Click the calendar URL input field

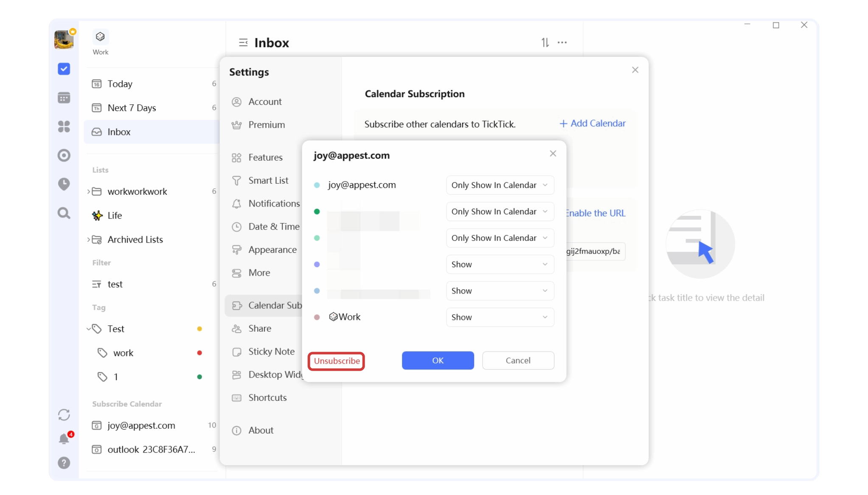tap(594, 251)
